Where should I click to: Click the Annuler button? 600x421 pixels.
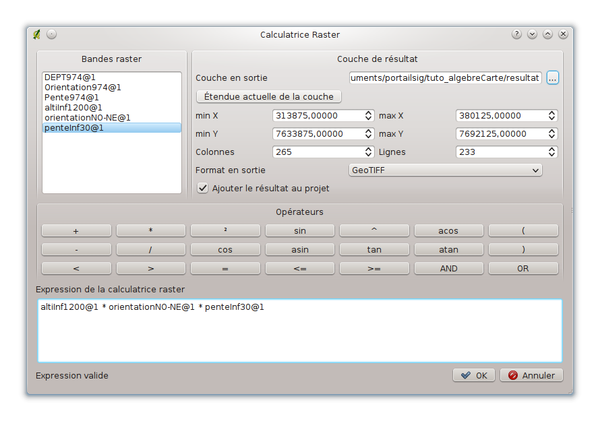tap(531, 375)
